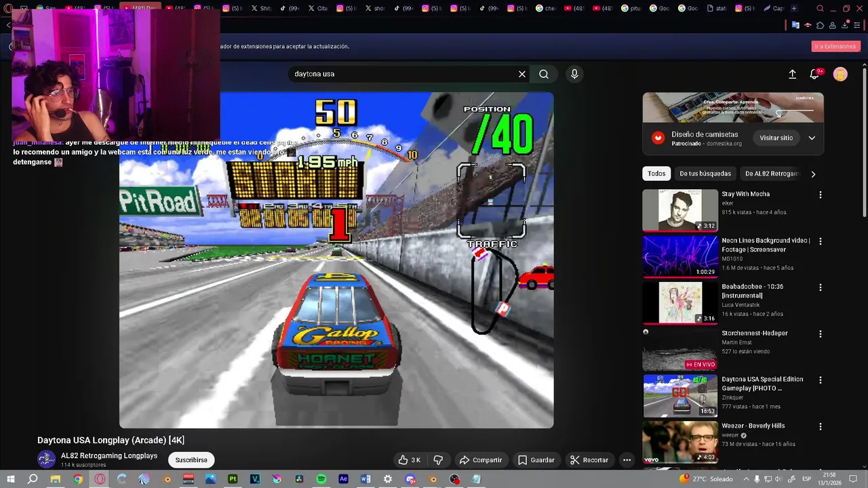Image resolution: width=868 pixels, height=488 pixels.
Task: Open After Effects from the taskbar
Action: point(343,479)
